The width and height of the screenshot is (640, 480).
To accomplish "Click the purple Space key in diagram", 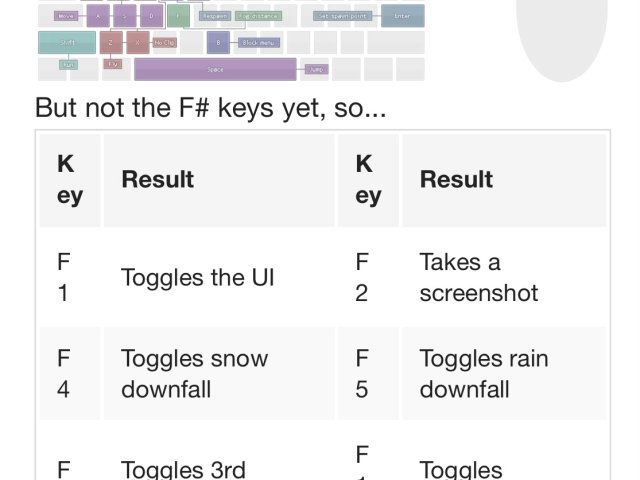I will [x=215, y=69].
